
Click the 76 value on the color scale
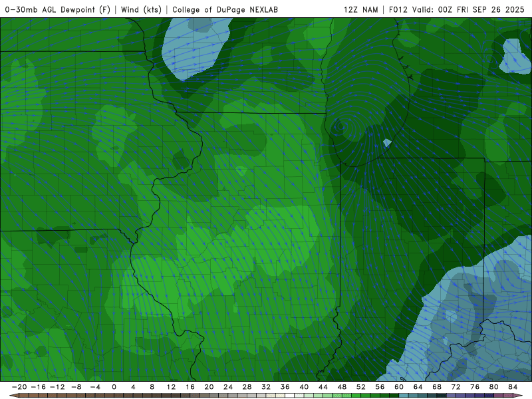coord(475,387)
